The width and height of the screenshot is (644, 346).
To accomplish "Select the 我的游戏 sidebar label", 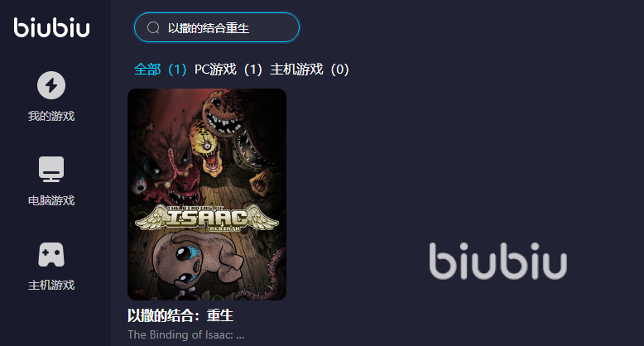I will pos(51,116).
